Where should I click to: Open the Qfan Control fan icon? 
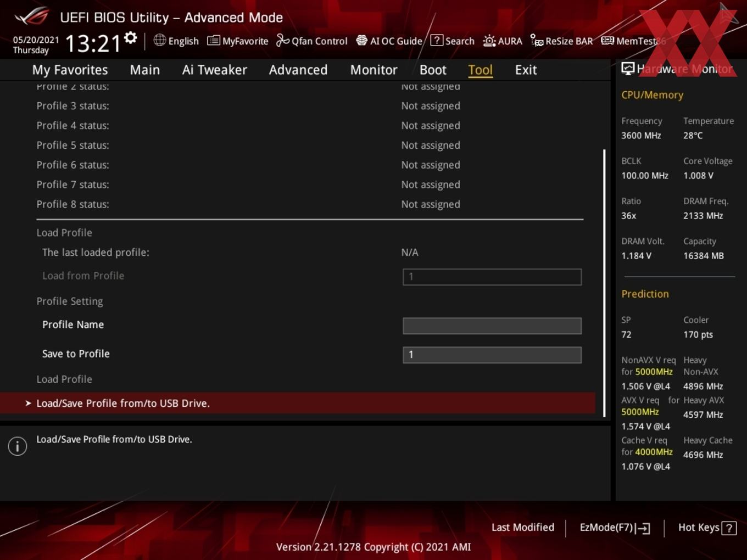(282, 40)
